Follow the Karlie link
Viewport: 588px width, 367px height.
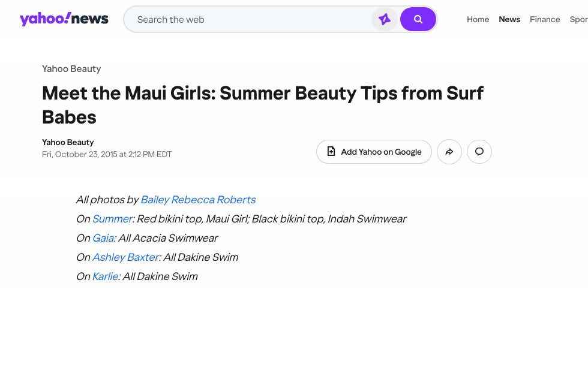[106, 276]
